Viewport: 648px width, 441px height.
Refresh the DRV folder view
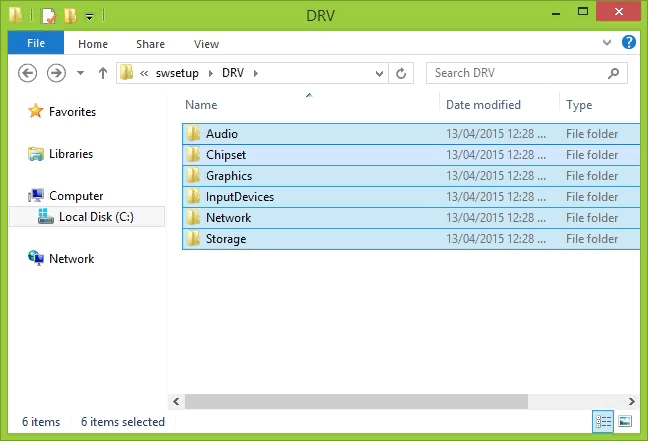point(401,74)
